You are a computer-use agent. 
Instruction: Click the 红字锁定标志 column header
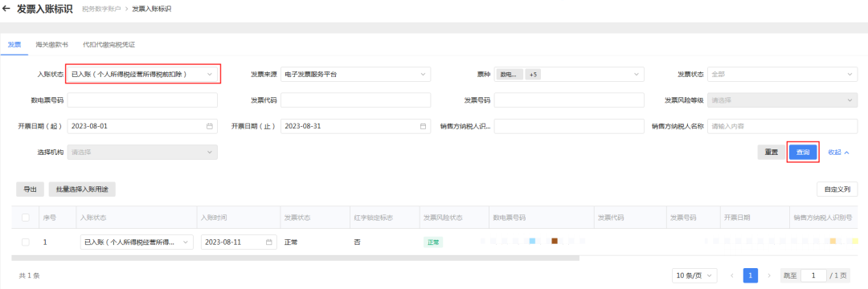pyautogui.click(x=374, y=218)
